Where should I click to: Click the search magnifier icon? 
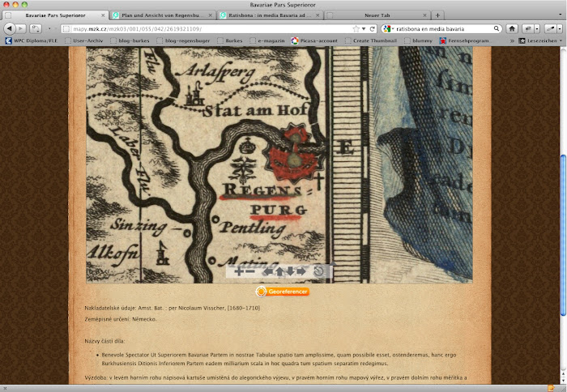pyautogui.click(x=497, y=28)
